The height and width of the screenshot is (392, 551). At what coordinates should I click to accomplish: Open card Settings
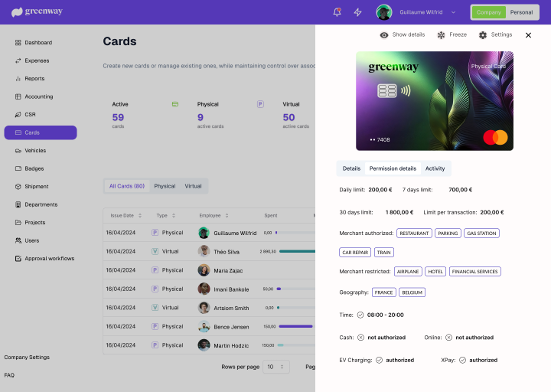[495, 35]
